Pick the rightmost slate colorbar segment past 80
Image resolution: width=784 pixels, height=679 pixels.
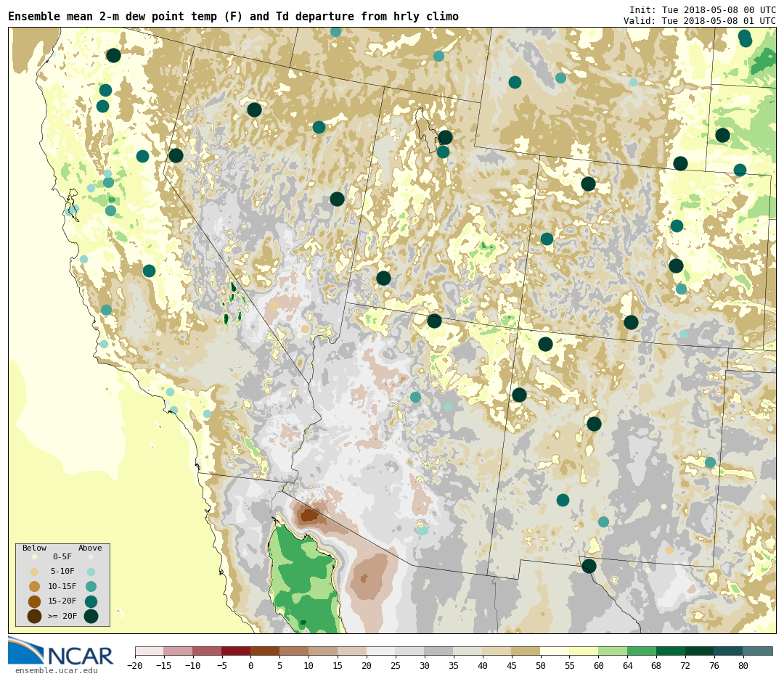tap(758, 651)
